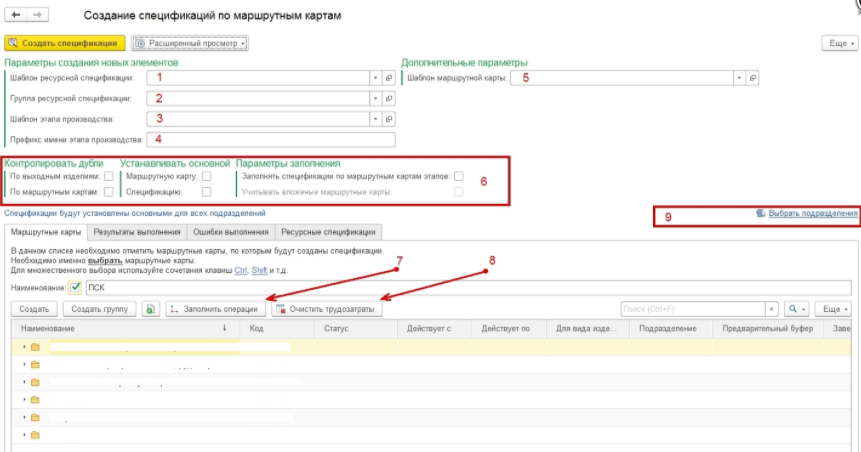861x452 pixels.
Task: Open the Расширенный просмотр dropdown
Action: [x=190, y=43]
